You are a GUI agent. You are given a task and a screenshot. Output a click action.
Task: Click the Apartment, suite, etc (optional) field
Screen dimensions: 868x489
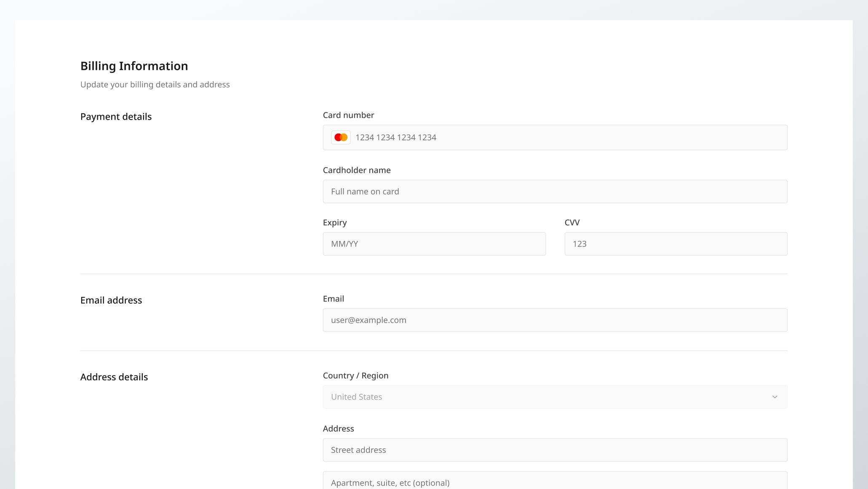click(x=555, y=481)
